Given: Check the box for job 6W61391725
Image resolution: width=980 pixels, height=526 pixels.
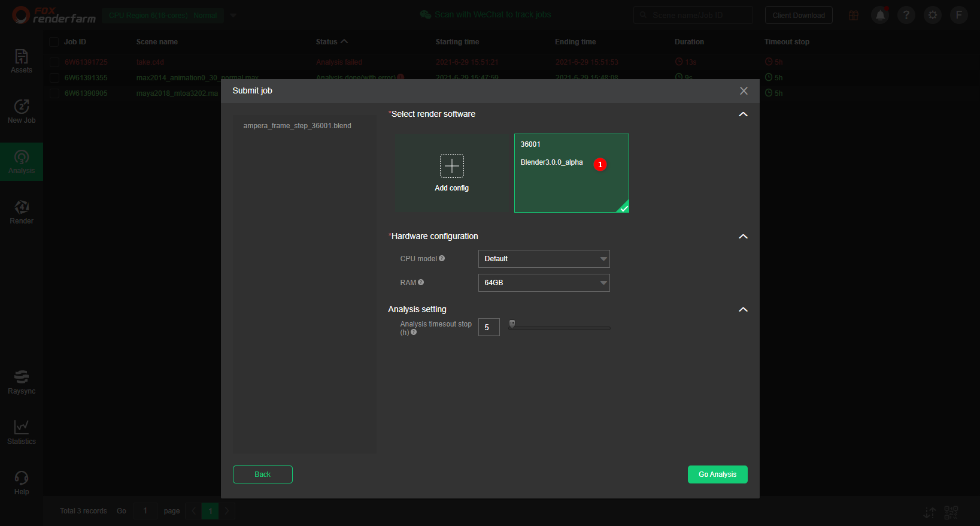Looking at the screenshot, I should pyautogui.click(x=54, y=62).
